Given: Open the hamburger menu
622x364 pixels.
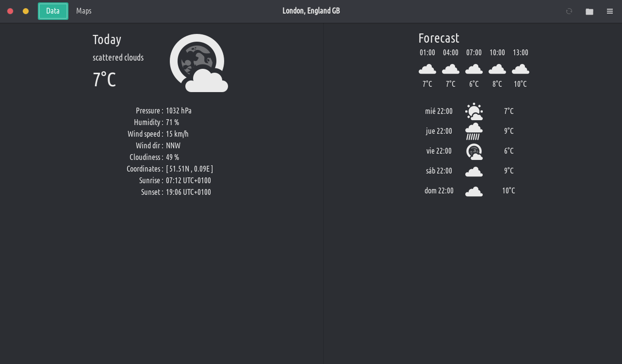Looking at the screenshot, I should pos(610,11).
